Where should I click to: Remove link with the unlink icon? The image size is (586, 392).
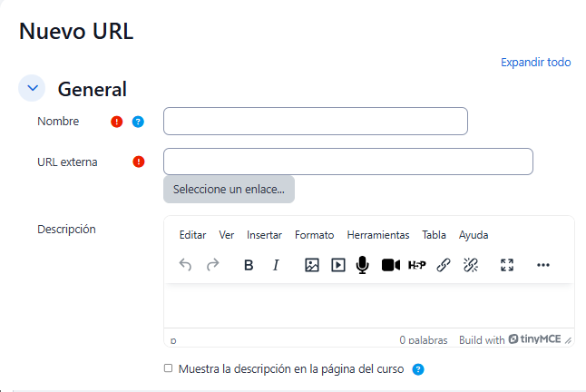tap(470, 265)
